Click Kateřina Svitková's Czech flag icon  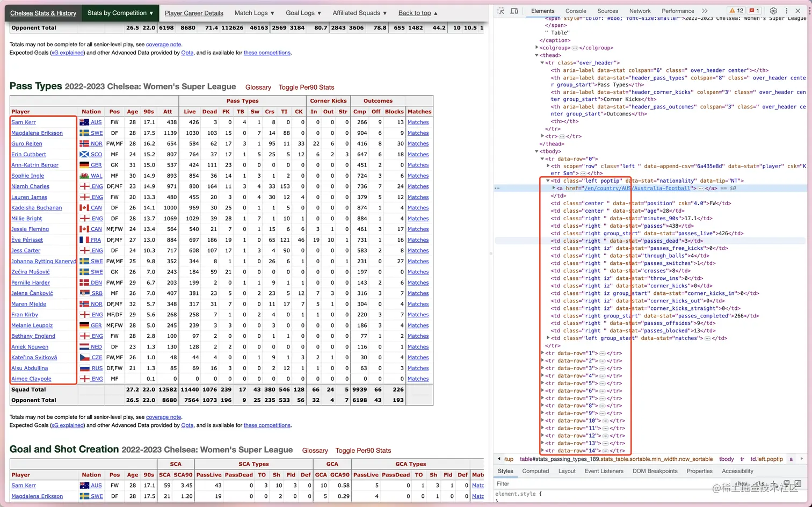pos(84,358)
